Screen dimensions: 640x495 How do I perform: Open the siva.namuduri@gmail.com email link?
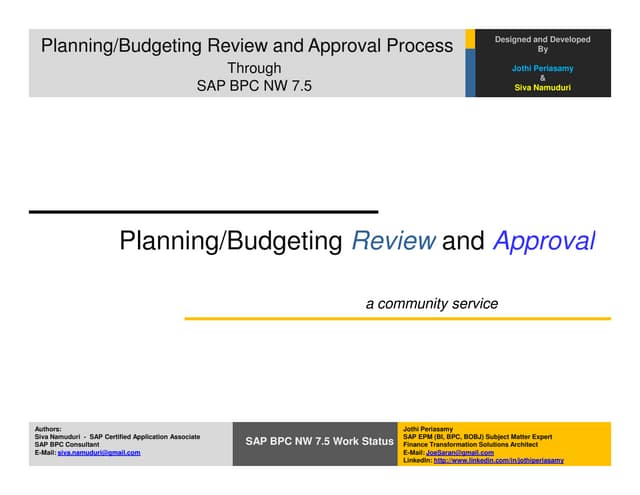(x=99, y=453)
